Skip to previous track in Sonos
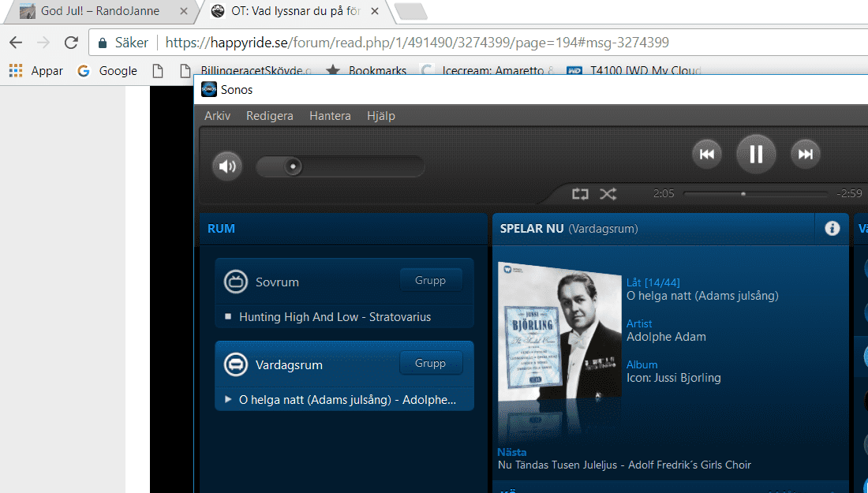The height and width of the screenshot is (493, 868). click(707, 155)
